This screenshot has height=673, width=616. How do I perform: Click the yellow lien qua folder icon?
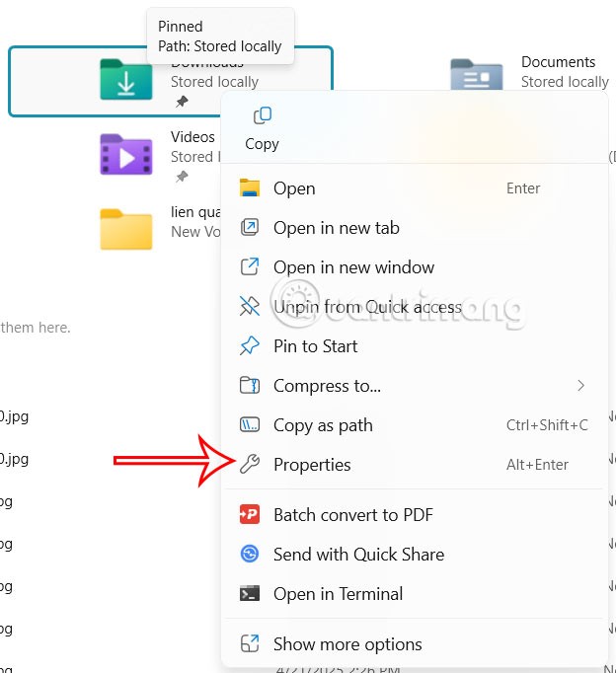[x=125, y=229]
